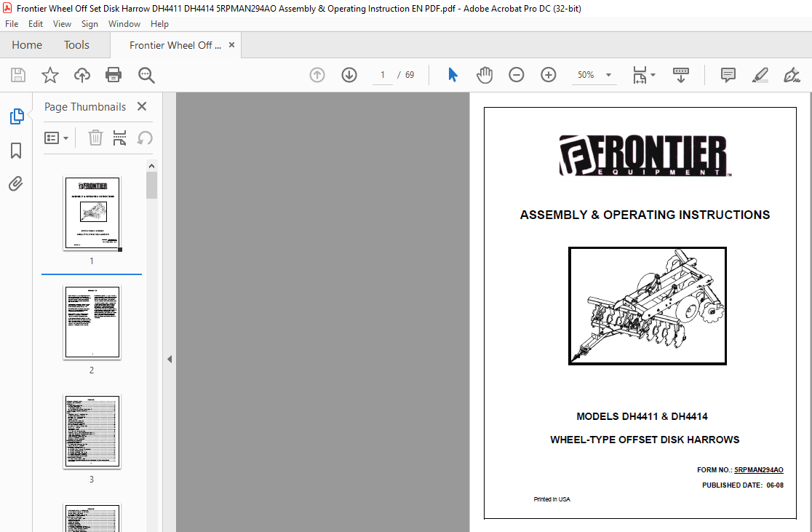Click the Assembly & Operating Instructions heading

pos(645,215)
